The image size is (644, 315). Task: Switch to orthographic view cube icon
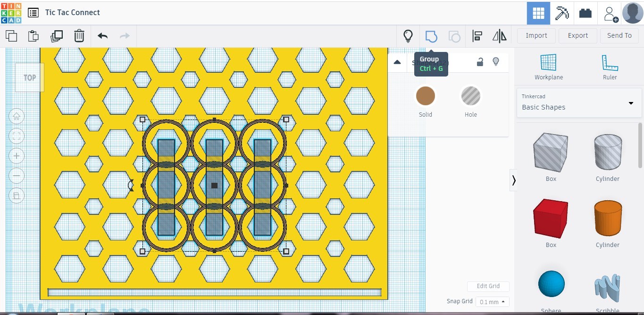tap(17, 196)
